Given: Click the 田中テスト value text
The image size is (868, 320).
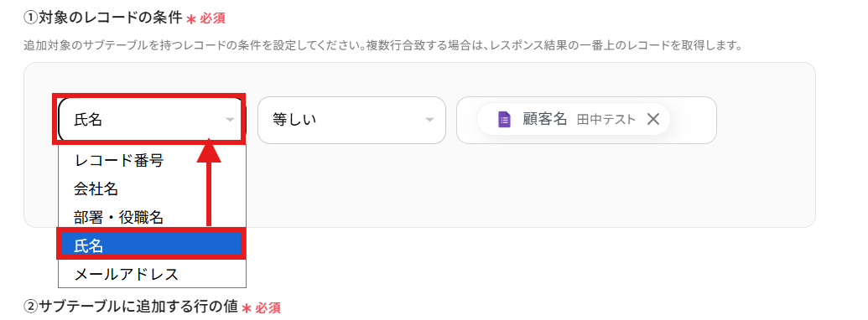Looking at the screenshot, I should coord(606,120).
